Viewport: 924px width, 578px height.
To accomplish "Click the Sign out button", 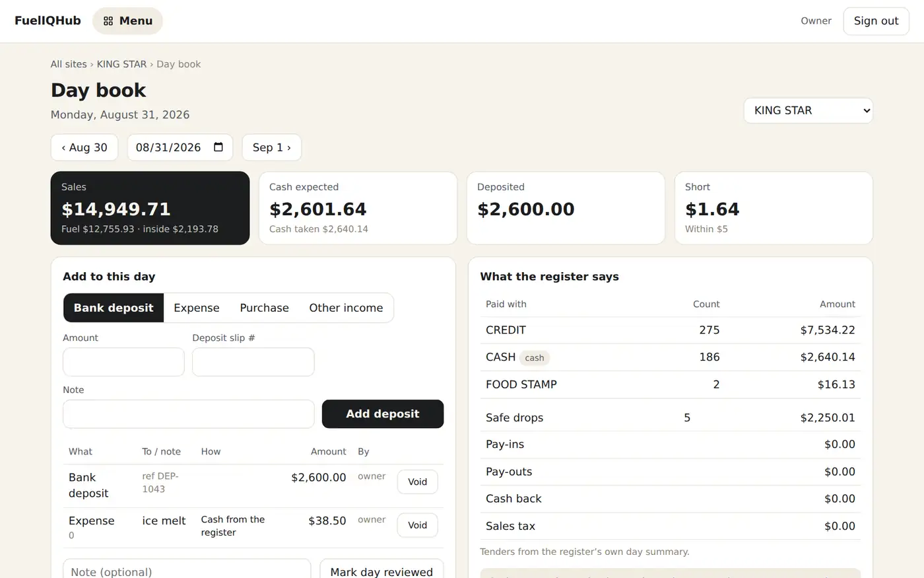I will tap(876, 21).
